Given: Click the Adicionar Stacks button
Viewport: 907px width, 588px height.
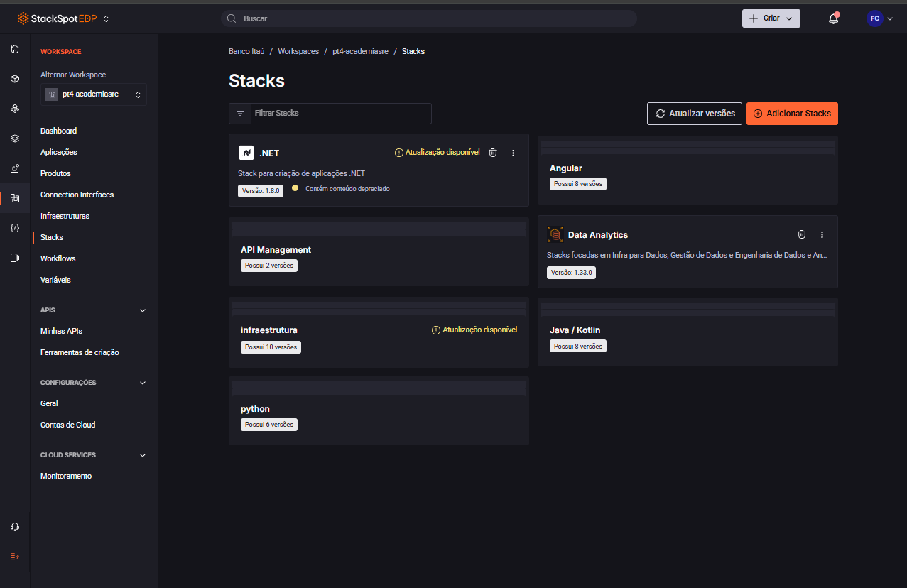Looking at the screenshot, I should 792,113.
